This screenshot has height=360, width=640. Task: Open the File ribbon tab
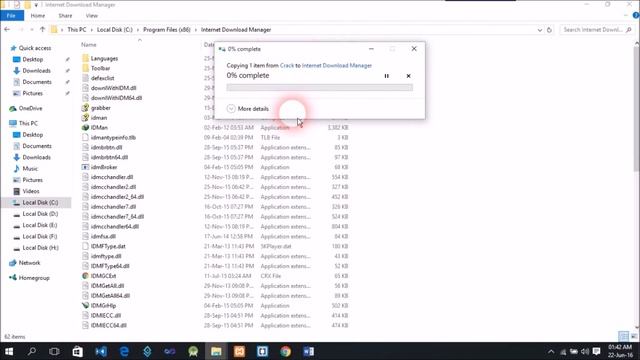click(x=11, y=16)
